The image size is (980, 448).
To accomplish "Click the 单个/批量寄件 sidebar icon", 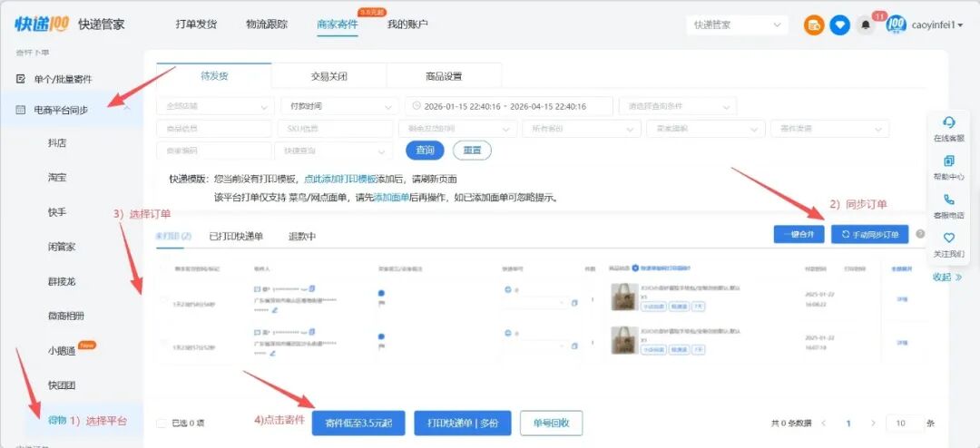I will (21, 80).
